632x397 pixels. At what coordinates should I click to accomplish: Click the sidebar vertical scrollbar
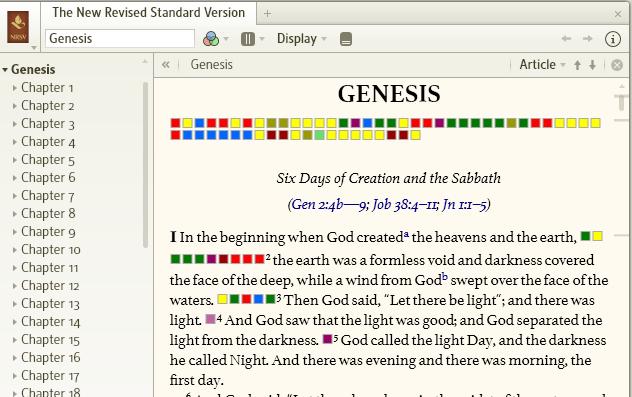[x=145, y=164]
